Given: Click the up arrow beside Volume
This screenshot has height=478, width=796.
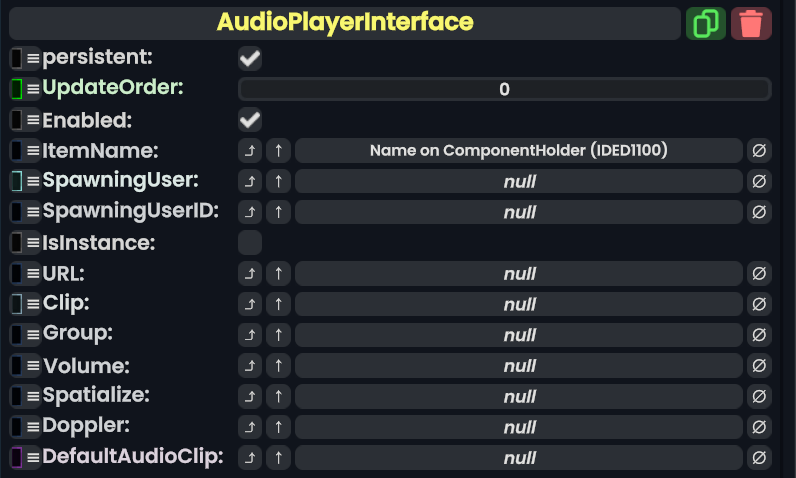Looking at the screenshot, I should [x=278, y=366].
